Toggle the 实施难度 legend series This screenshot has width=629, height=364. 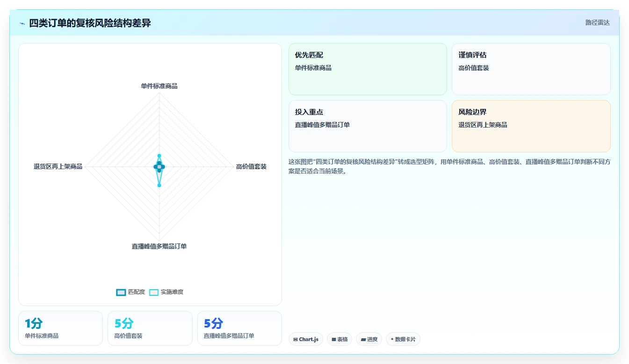166,292
